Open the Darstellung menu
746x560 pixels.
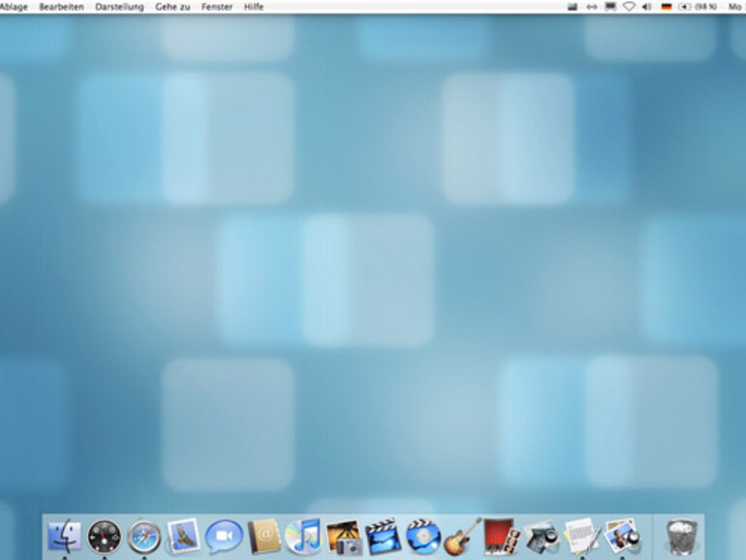(x=119, y=7)
